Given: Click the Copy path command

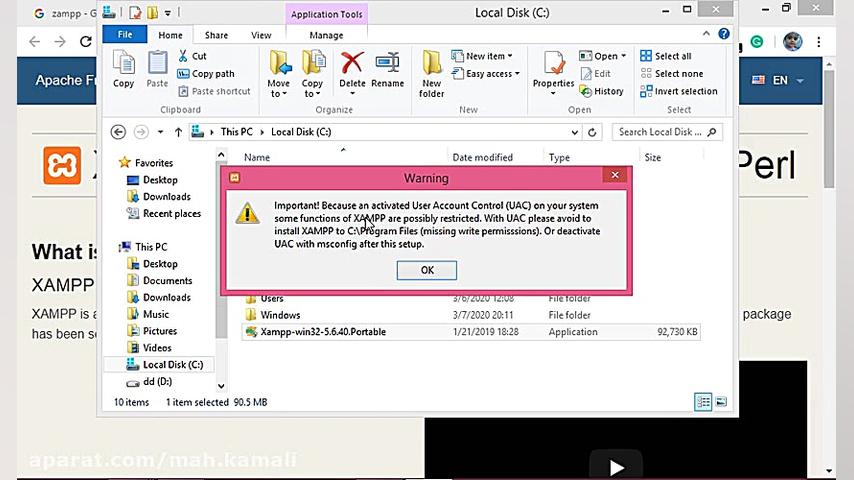Looking at the screenshot, I should (x=206, y=74).
